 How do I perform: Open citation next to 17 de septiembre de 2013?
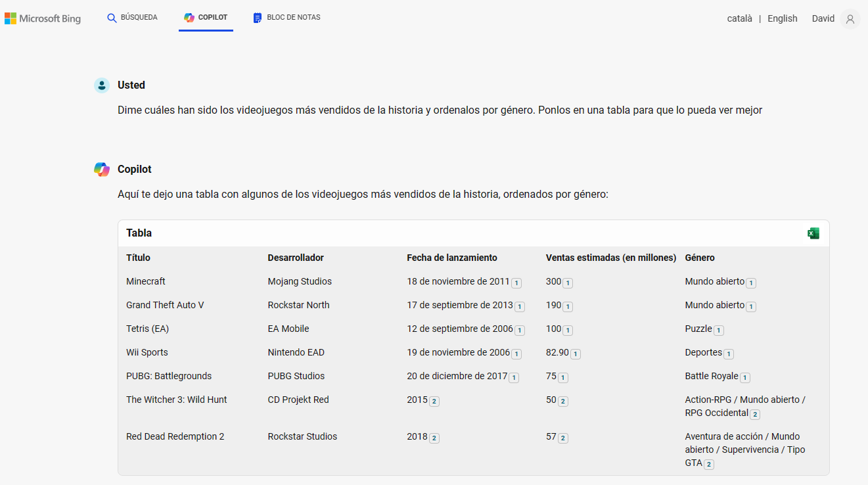[520, 306]
